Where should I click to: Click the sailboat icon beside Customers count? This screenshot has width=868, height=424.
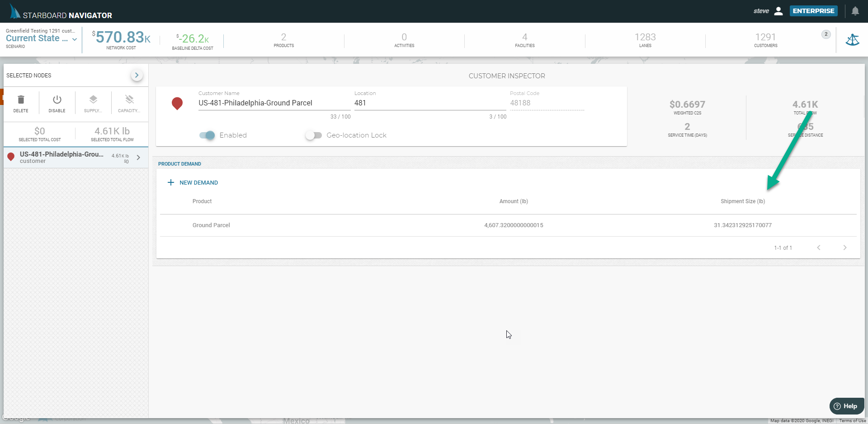(853, 40)
